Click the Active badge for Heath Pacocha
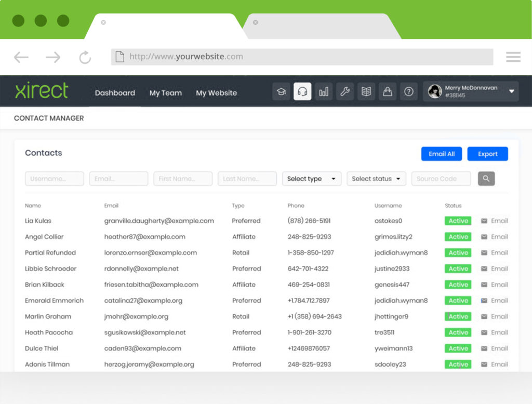Image resolution: width=532 pixels, height=404 pixels. 458,332
